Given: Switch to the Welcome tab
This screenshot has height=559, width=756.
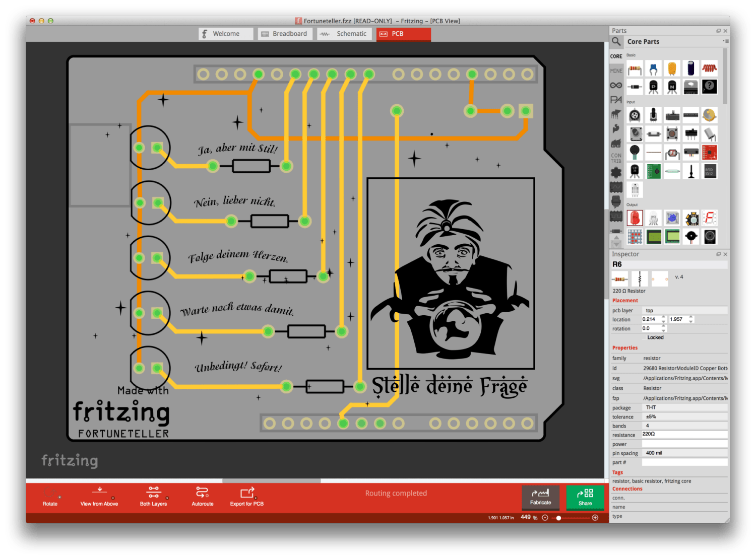Looking at the screenshot, I should pos(226,34).
